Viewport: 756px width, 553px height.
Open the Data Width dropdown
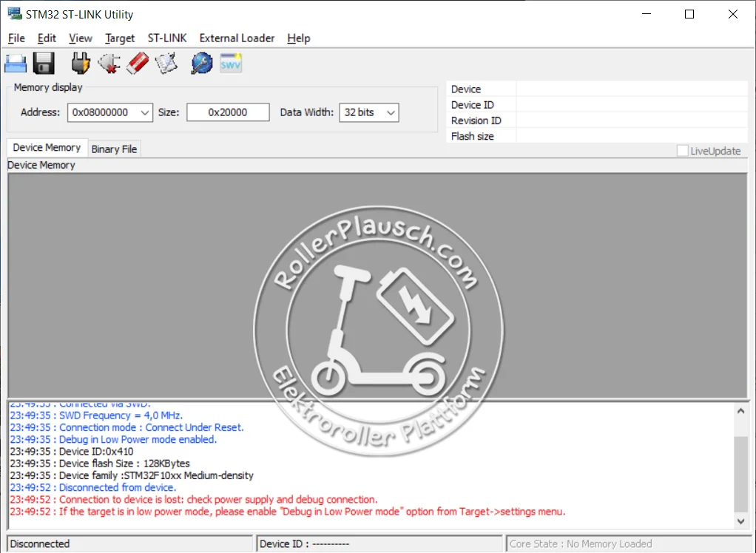pos(391,112)
